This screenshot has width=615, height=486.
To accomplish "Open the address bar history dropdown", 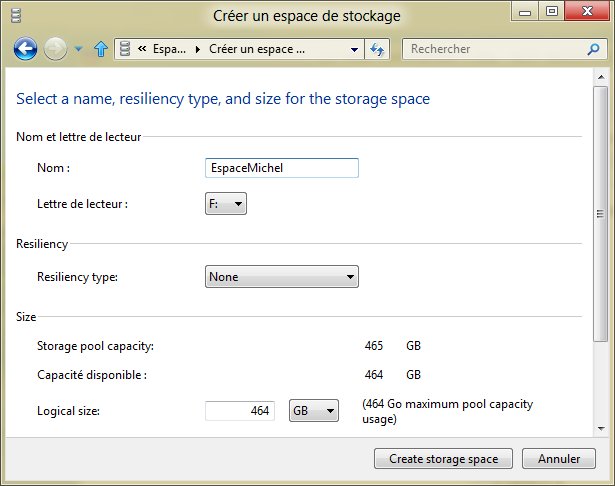I will coord(355,49).
